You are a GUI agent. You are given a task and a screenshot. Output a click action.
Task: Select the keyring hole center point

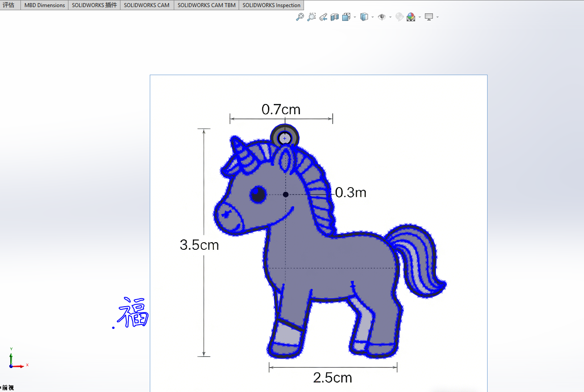click(x=285, y=139)
